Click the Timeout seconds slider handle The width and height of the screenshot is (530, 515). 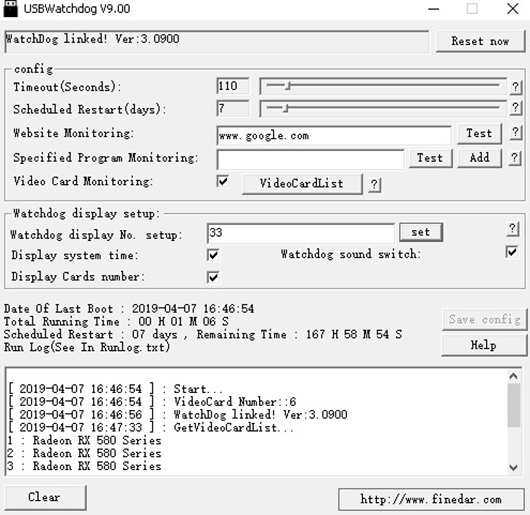tap(288, 86)
